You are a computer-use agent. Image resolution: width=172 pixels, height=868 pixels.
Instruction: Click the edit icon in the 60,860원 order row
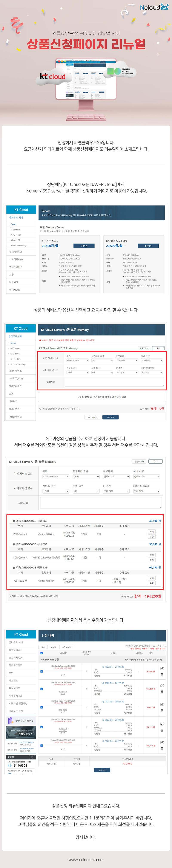pos(162,668)
